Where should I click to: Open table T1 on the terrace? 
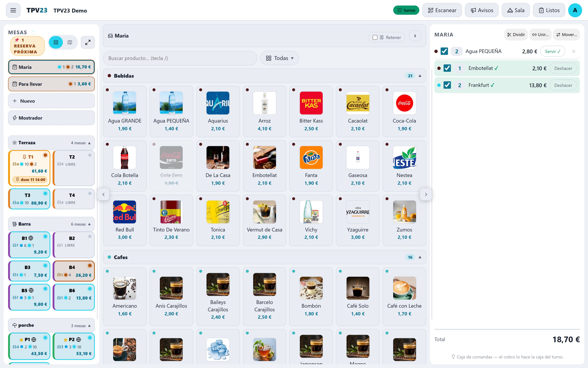[x=29, y=168]
